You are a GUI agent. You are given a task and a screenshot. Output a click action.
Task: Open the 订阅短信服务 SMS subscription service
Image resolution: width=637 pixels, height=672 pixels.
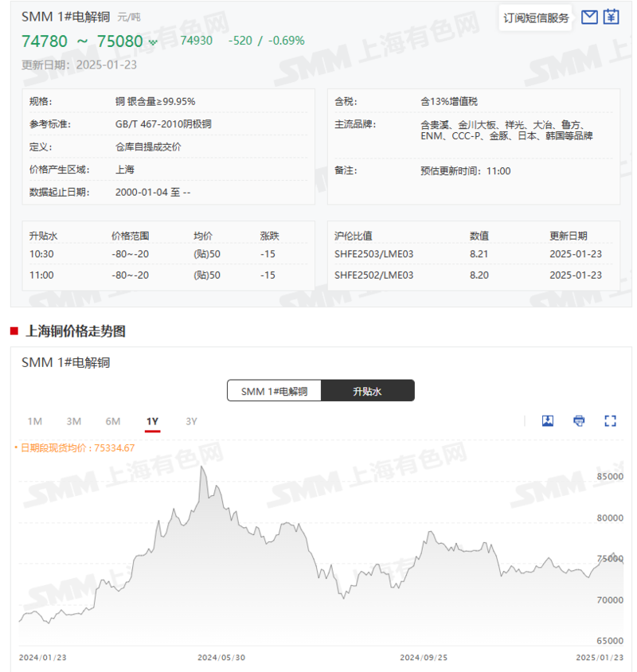point(535,17)
